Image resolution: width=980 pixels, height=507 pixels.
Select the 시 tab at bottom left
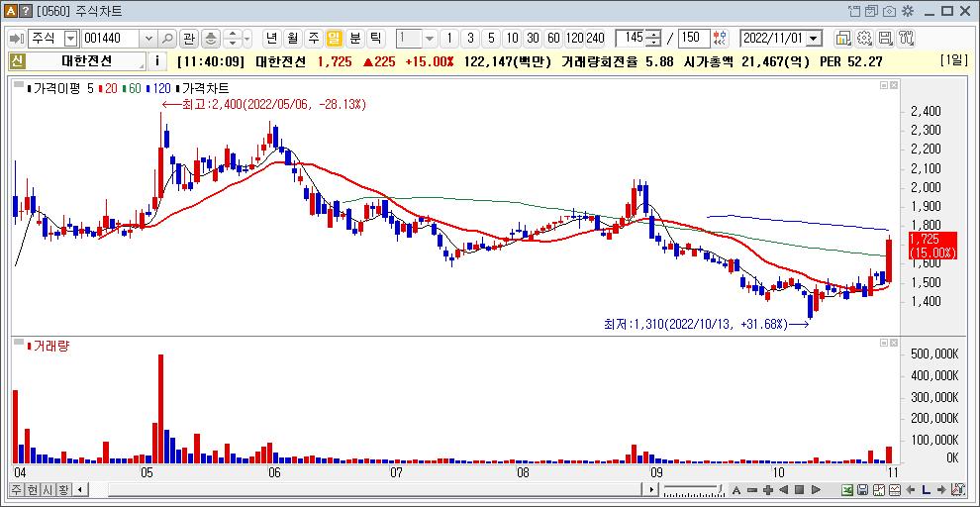[47, 489]
